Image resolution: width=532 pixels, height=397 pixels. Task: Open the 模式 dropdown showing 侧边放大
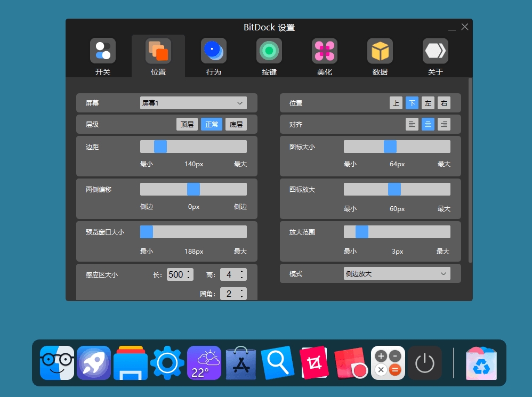click(x=397, y=273)
